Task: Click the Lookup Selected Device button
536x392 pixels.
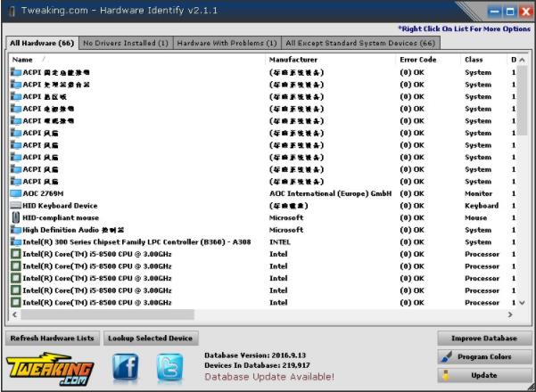Action: [150, 339]
